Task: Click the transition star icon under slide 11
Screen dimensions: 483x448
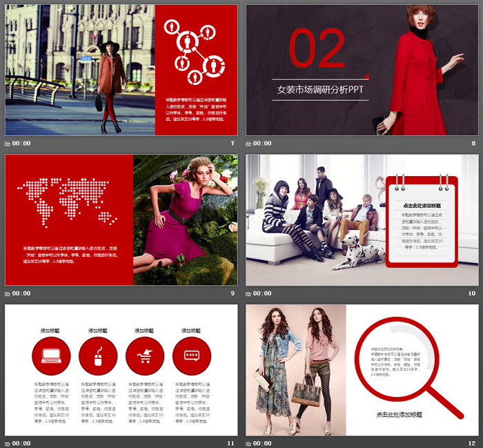Action: [8, 443]
